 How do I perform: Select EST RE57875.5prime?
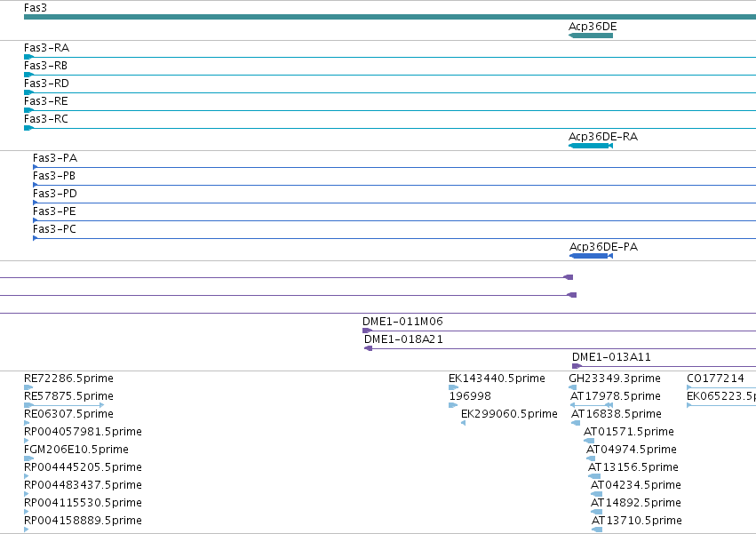(x=68, y=396)
